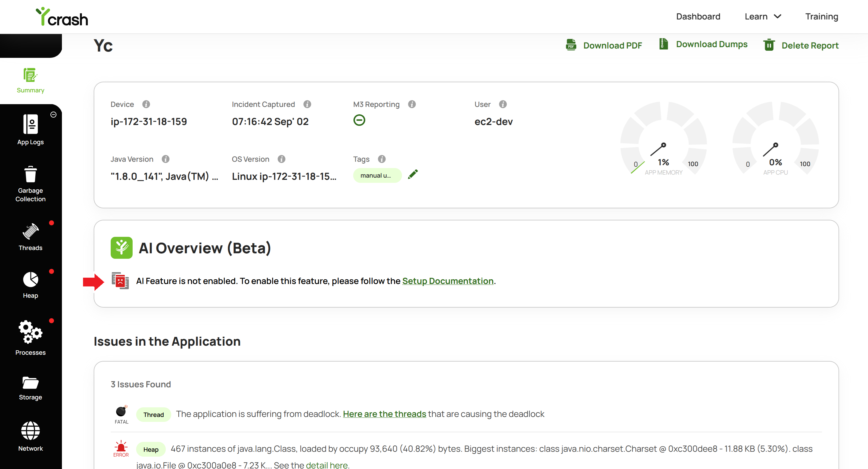Click the AI Overview green logo icon
This screenshot has height=469, width=868.
(x=121, y=248)
